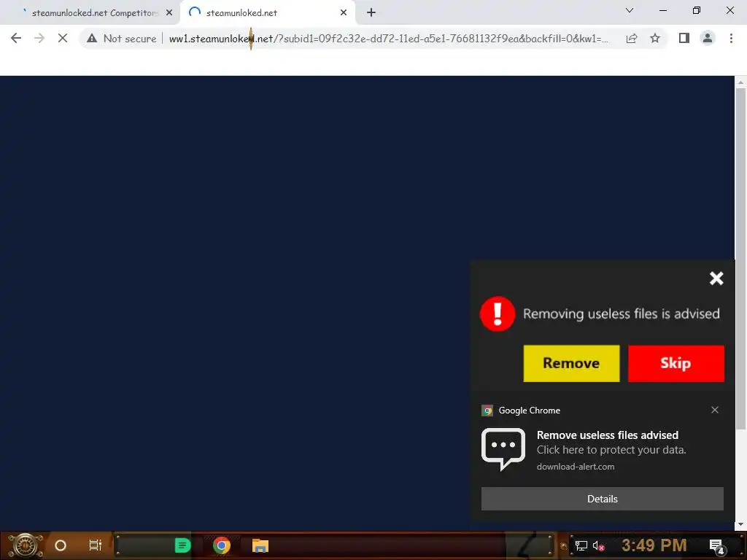The height and width of the screenshot is (560, 747).
Task: Open the Chrome profile avatar menu
Action: [708, 38]
